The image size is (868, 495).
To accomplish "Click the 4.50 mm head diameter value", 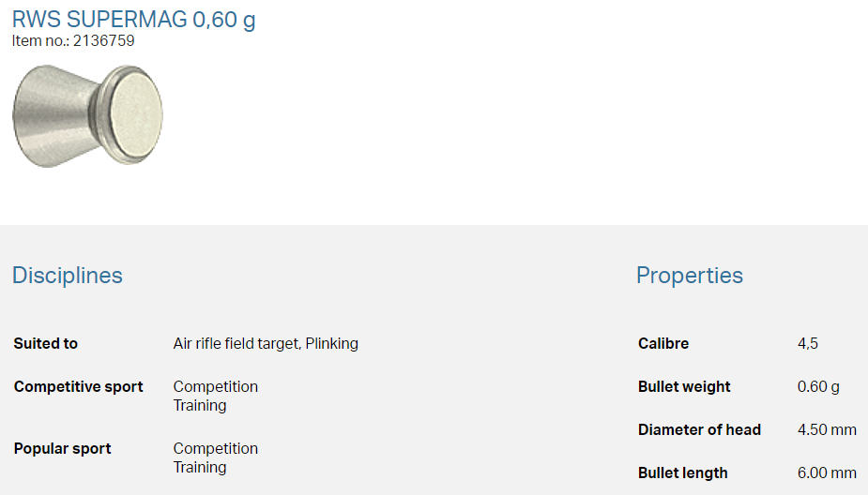I will coord(827,430).
